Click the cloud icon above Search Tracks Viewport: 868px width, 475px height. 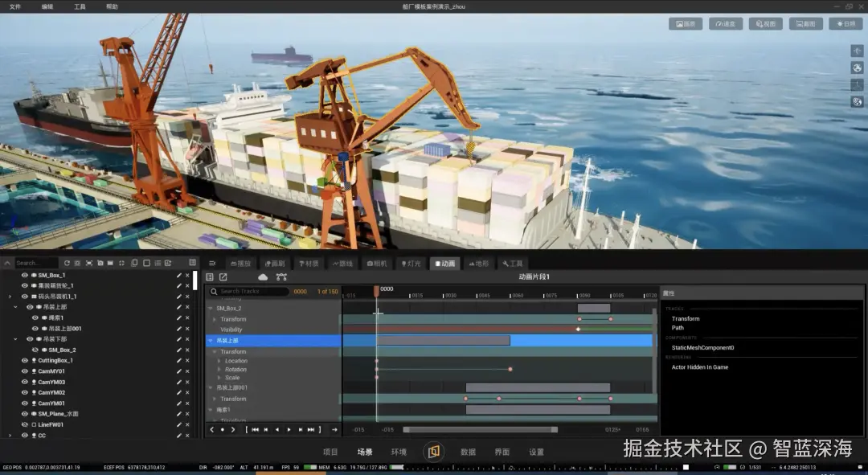point(263,276)
